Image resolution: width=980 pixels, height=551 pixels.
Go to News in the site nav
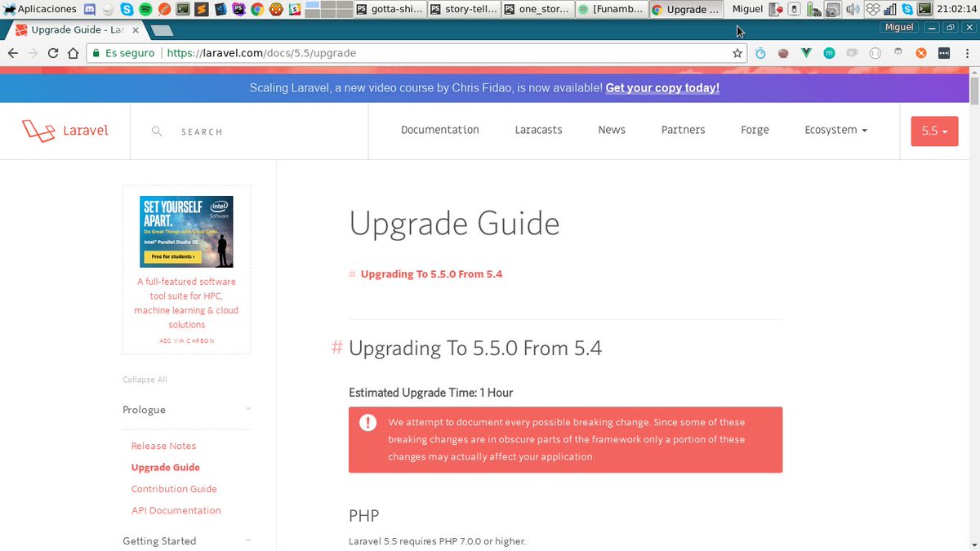point(612,130)
